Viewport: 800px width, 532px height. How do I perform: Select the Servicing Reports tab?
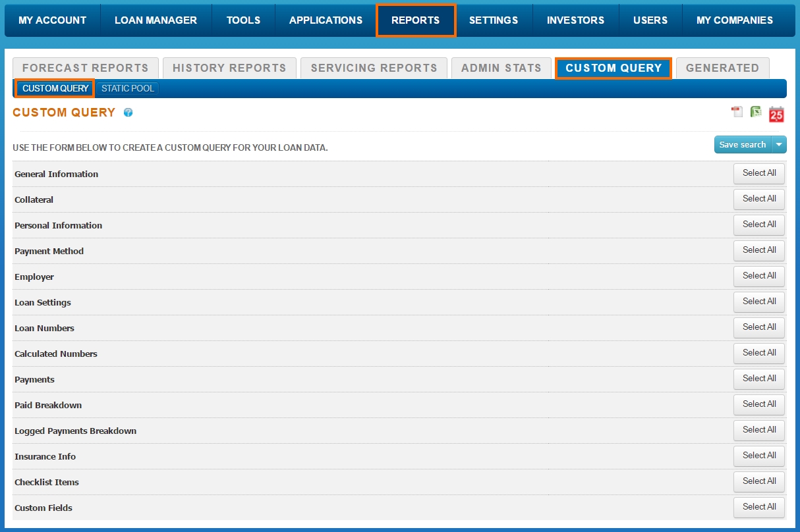click(374, 68)
